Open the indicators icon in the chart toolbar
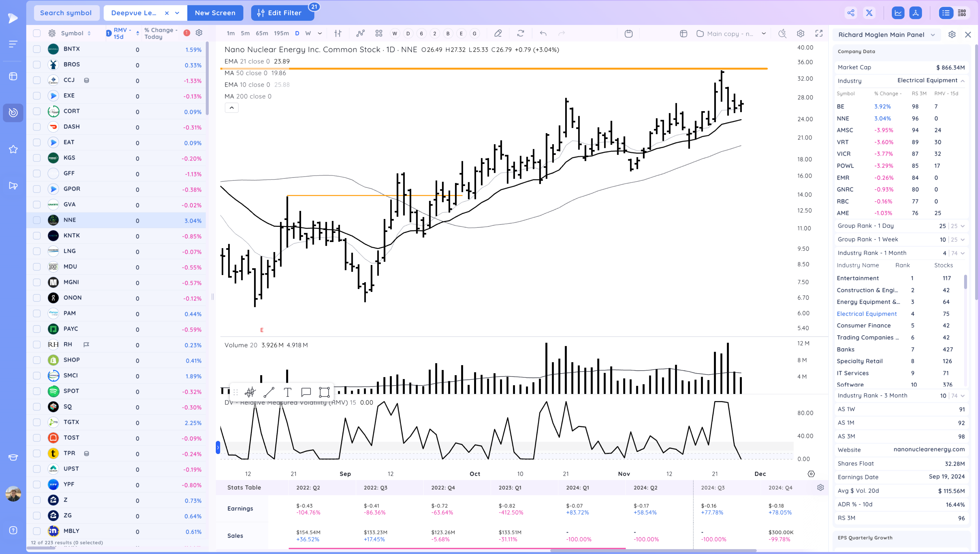The image size is (980, 554). (x=360, y=34)
